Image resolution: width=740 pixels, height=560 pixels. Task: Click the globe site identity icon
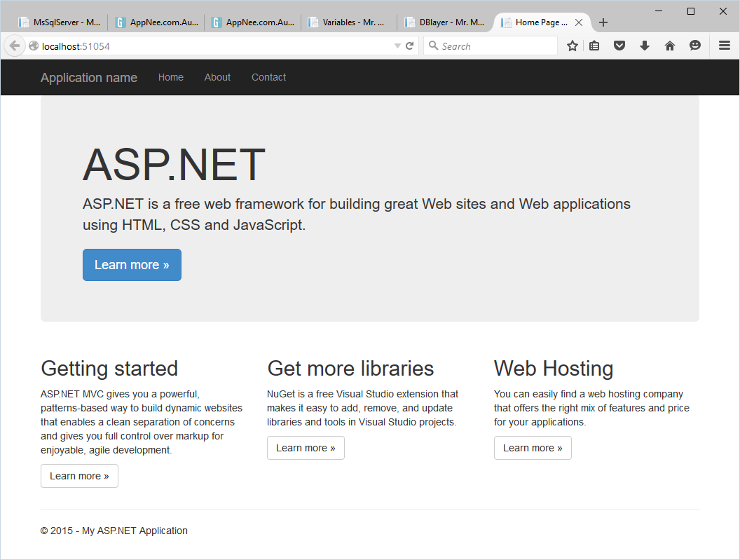coord(34,46)
